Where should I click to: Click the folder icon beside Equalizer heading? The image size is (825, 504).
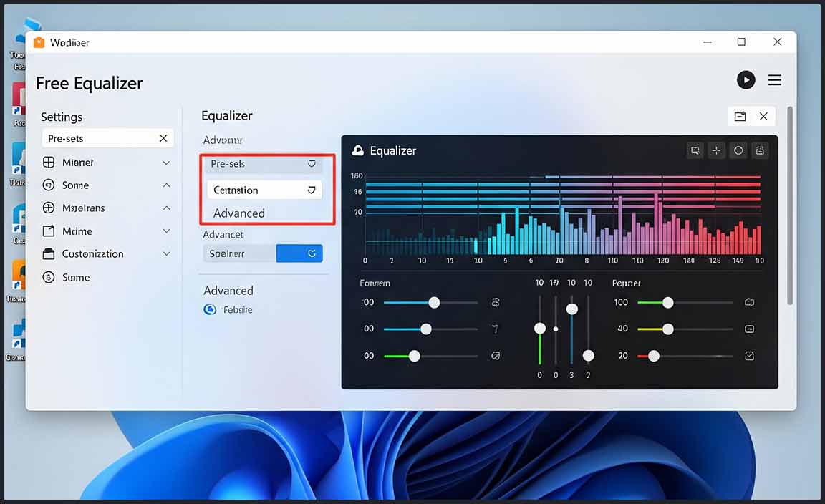pos(740,116)
